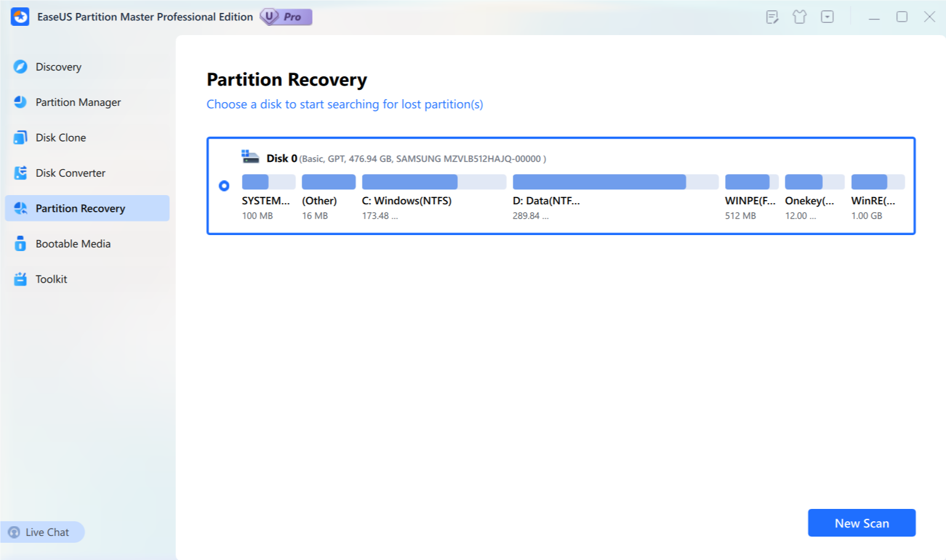Open Toolkit via its toolbox icon
The image size is (946, 560).
point(20,279)
